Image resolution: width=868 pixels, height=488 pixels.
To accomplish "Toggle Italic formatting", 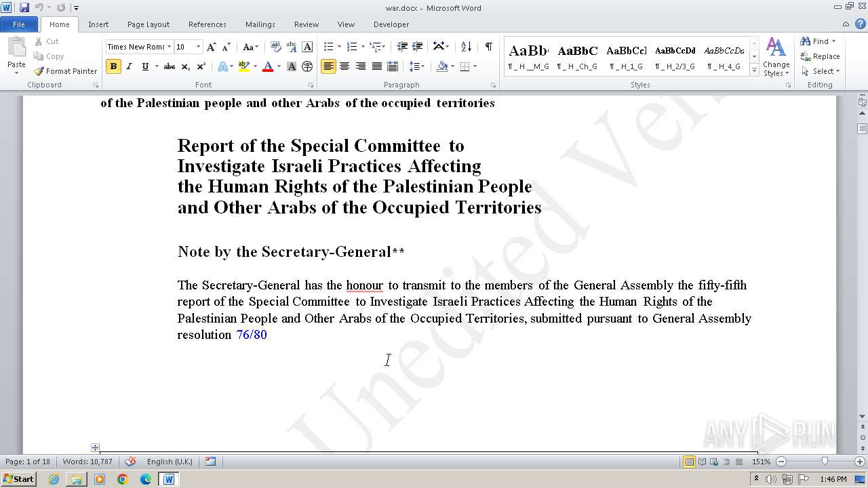I will coord(129,66).
